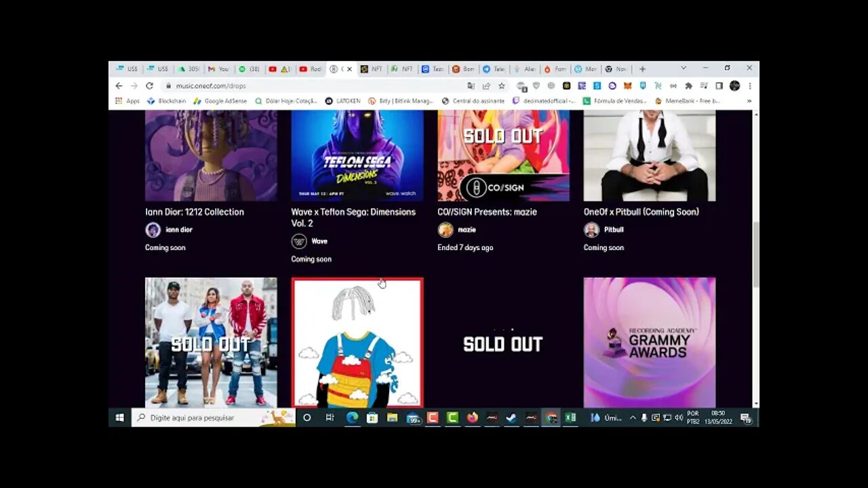Screen dimensions: 868x488
Task: Open the Windows Start menu
Action: (119, 418)
